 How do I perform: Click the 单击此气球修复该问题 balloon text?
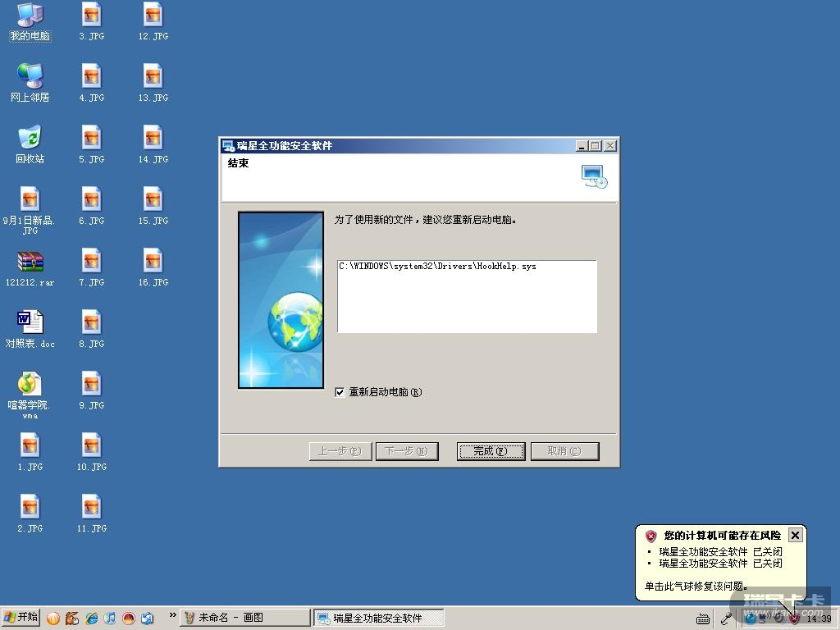coord(696,586)
